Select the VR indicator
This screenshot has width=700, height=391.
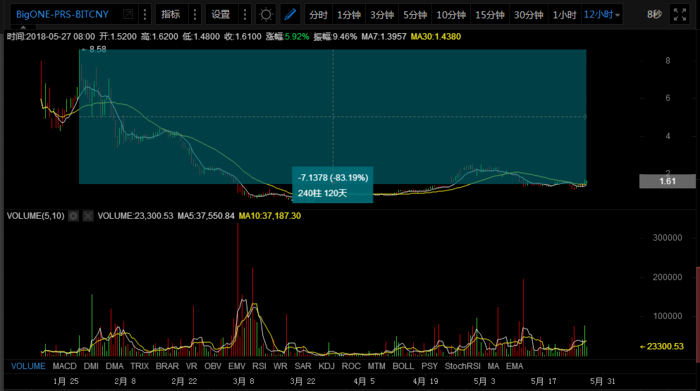[x=192, y=366]
